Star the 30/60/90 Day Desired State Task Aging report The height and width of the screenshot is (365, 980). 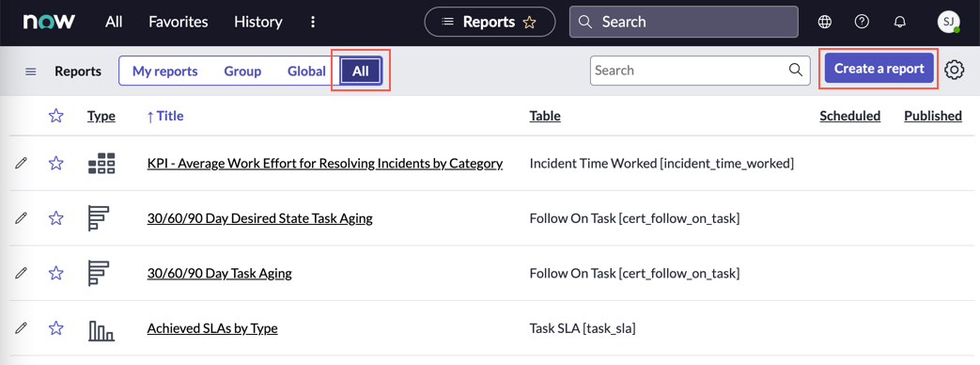click(56, 218)
